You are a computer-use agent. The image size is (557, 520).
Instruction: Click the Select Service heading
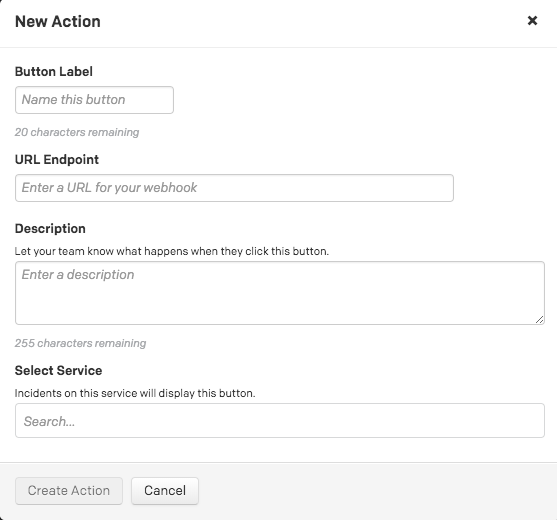click(x=59, y=370)
